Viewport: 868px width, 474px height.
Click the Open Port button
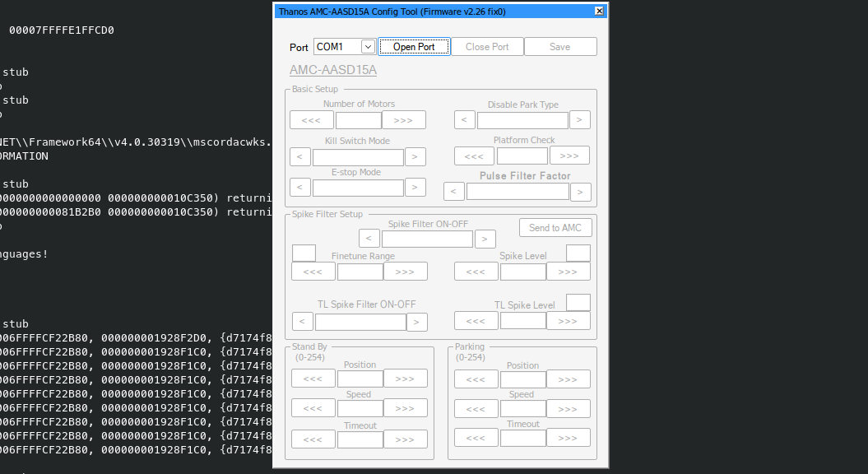click(x=414, y=47)
